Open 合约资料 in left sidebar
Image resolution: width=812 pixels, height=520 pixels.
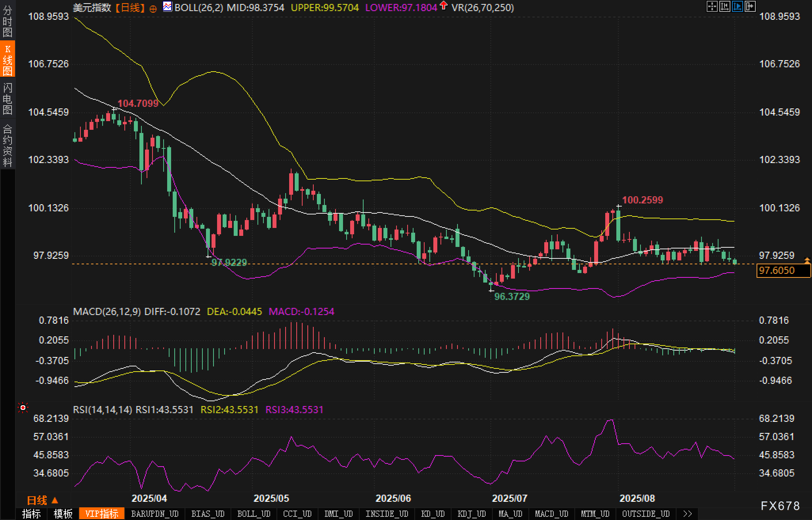click(8, 146)
